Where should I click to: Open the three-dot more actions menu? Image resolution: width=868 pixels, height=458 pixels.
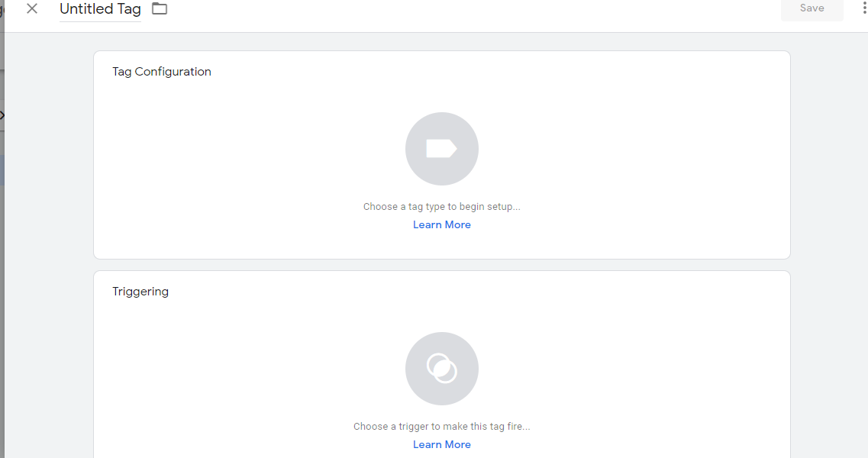pyautogui.click(x=864, y=8)
